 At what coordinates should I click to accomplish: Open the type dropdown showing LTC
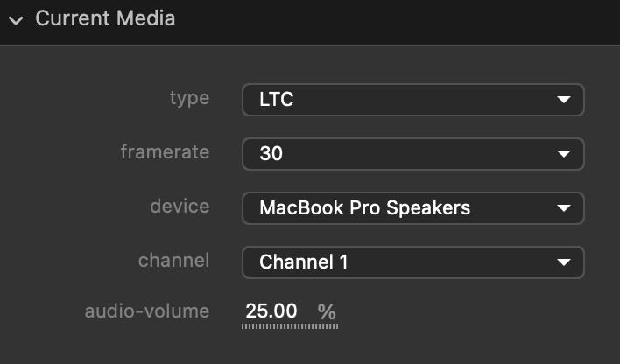point(412,100)
